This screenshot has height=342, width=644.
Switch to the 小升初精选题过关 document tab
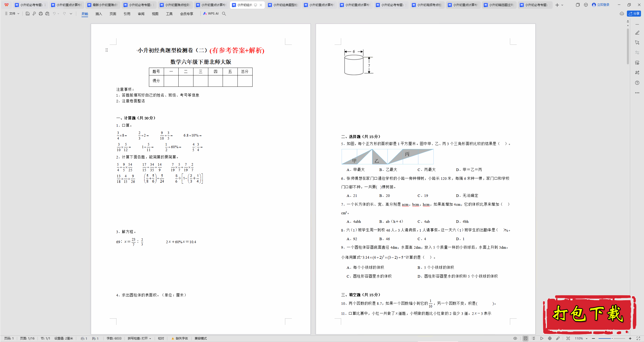point(499,5)
